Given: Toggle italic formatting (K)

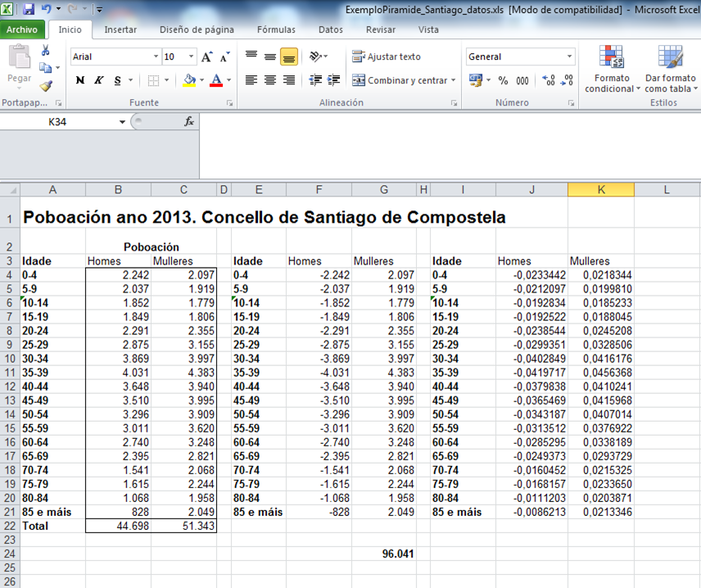Looking at the screenshot, I should point(98,80).
